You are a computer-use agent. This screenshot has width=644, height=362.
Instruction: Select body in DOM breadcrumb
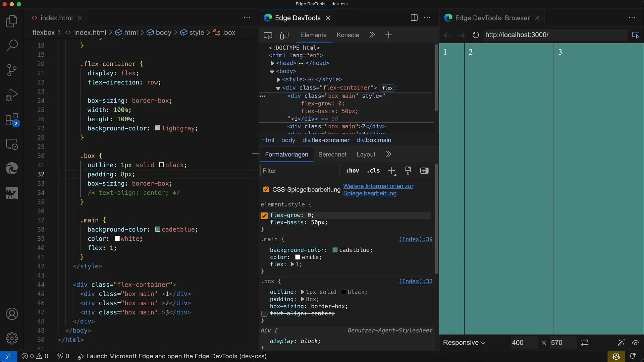[288, 140]
